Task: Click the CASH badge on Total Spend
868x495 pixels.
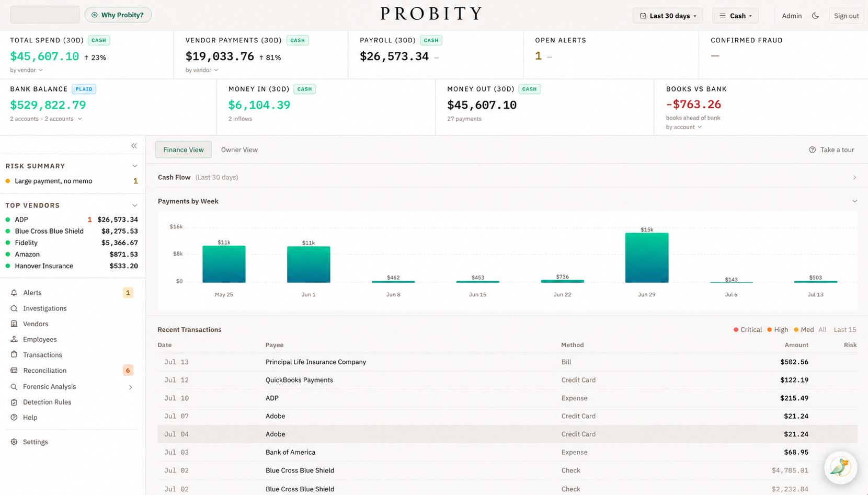Action: [x=99, y=40]
